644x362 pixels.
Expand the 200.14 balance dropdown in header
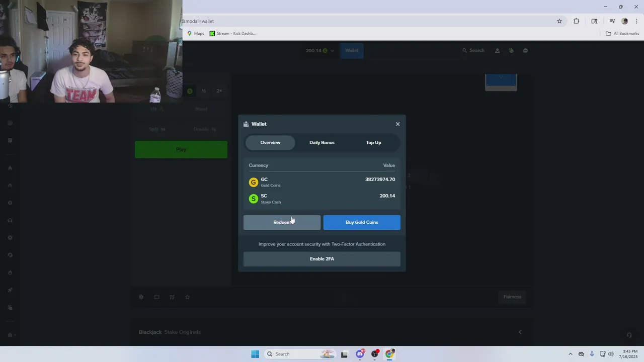[x=320, y=51]
